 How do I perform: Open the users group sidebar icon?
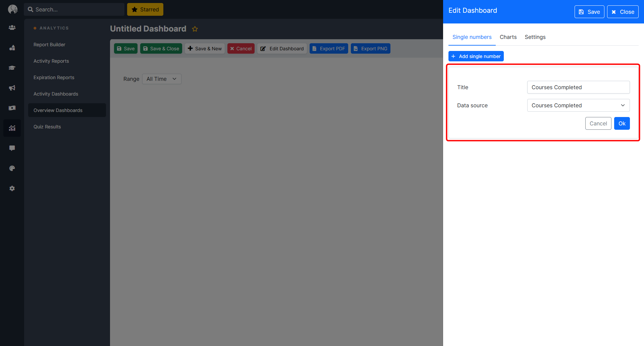coord(12,27)
